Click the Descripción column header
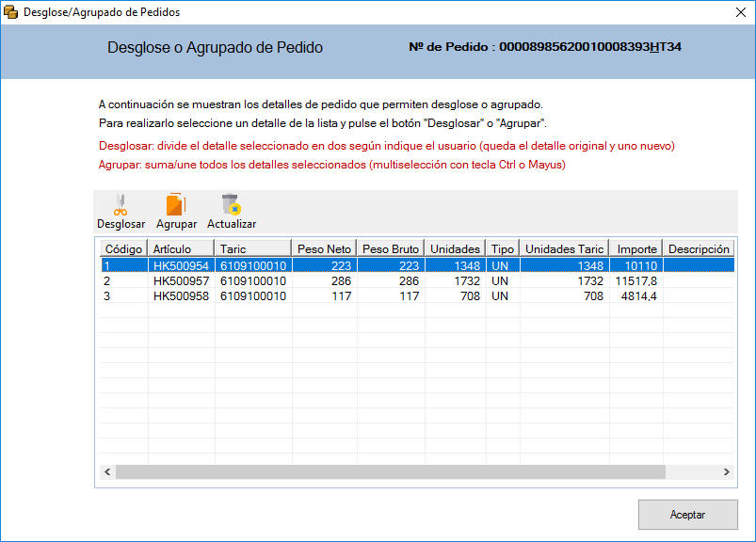 699,249
